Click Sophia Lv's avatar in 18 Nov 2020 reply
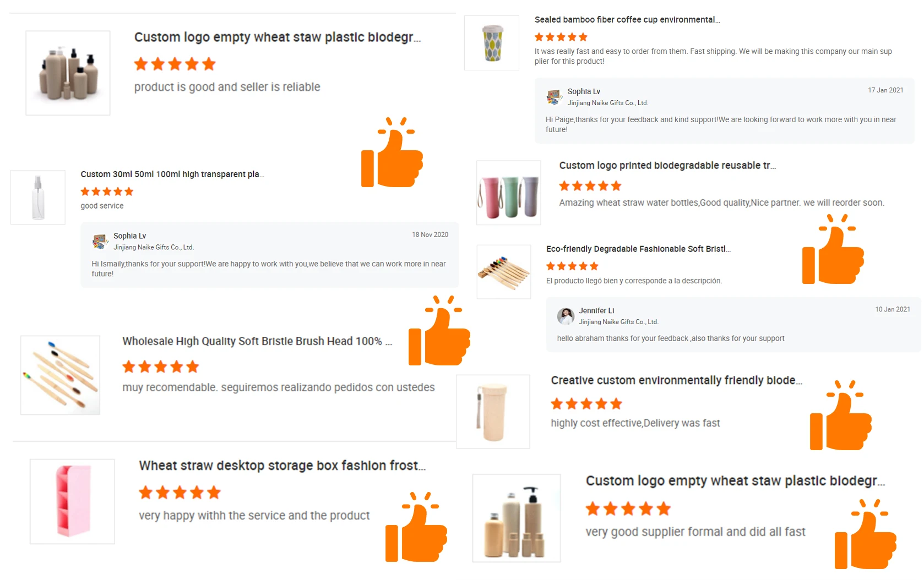 (x=100, y=241)
